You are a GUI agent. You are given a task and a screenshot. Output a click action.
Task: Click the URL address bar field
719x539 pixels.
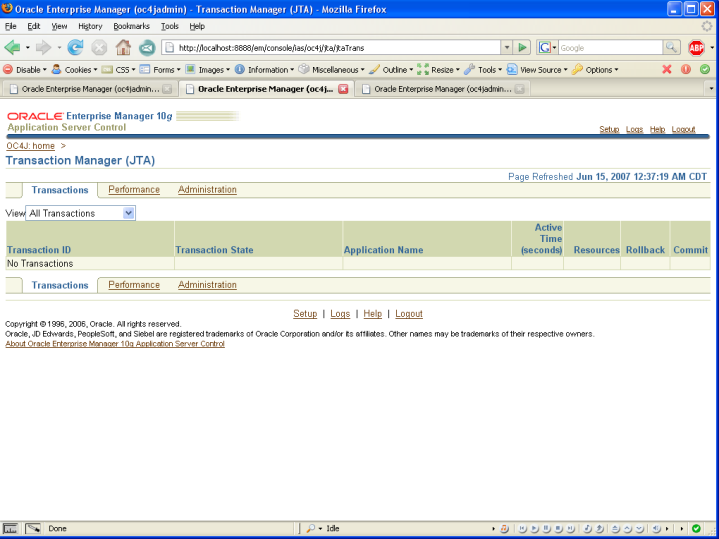point(331,47)
